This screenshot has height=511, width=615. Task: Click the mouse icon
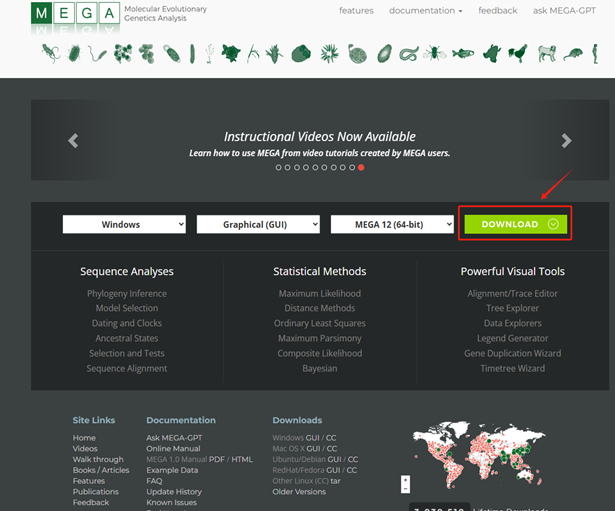click(573, 54)
